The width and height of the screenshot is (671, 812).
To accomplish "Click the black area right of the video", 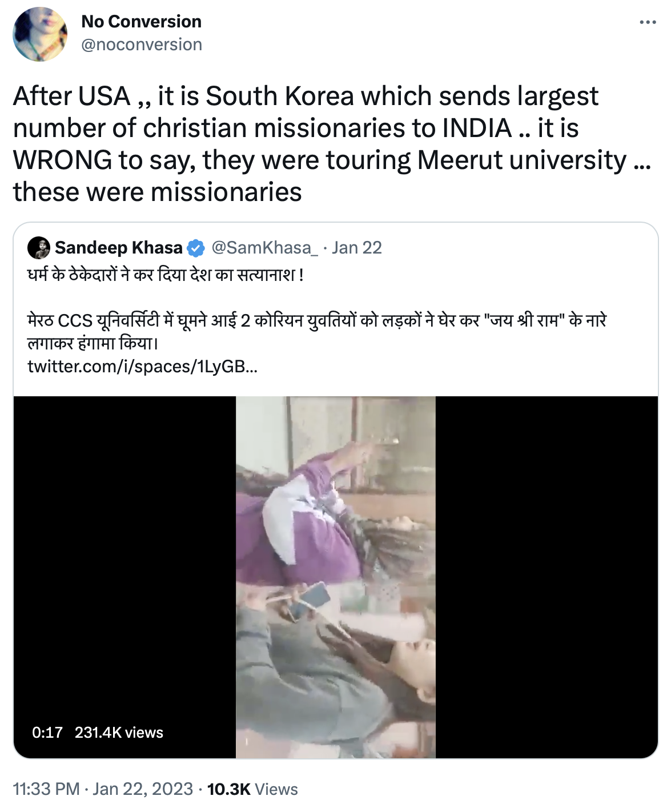I will (x=547, y=577).
